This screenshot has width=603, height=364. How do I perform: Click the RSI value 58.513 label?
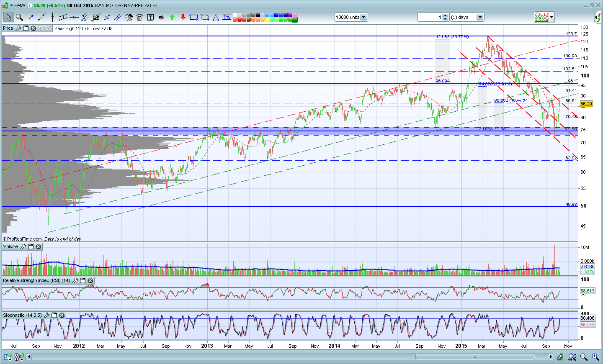pyautogui.click(x=587, y=291)
